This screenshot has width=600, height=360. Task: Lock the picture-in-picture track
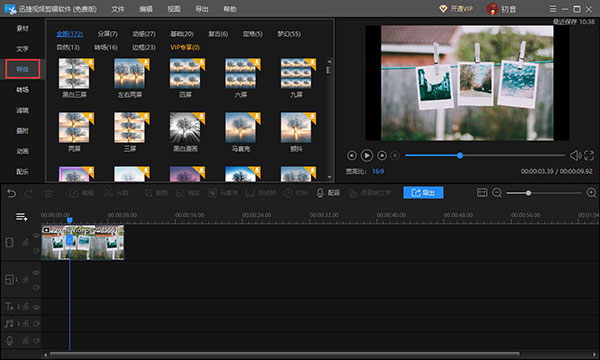pyautogui.click(x=25, y=280)
